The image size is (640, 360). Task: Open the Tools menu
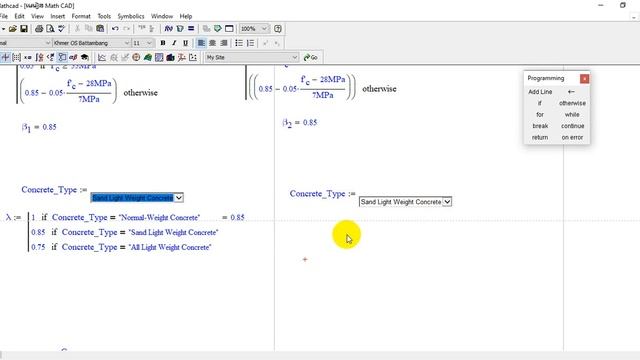[x=104, y=16]
